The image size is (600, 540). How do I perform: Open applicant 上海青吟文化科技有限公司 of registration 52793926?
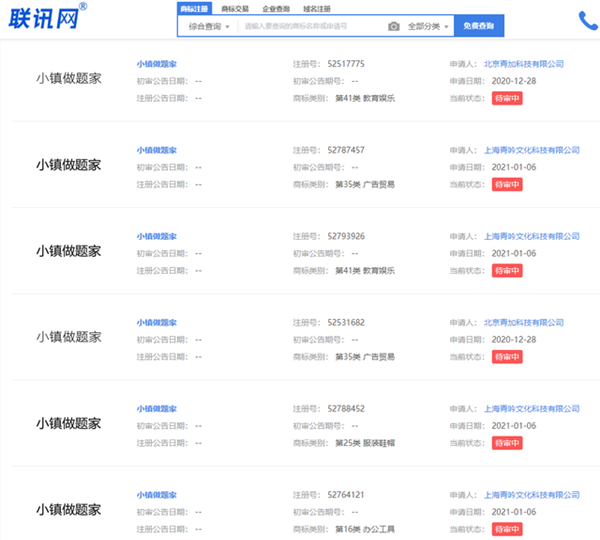tap(532, 236)
